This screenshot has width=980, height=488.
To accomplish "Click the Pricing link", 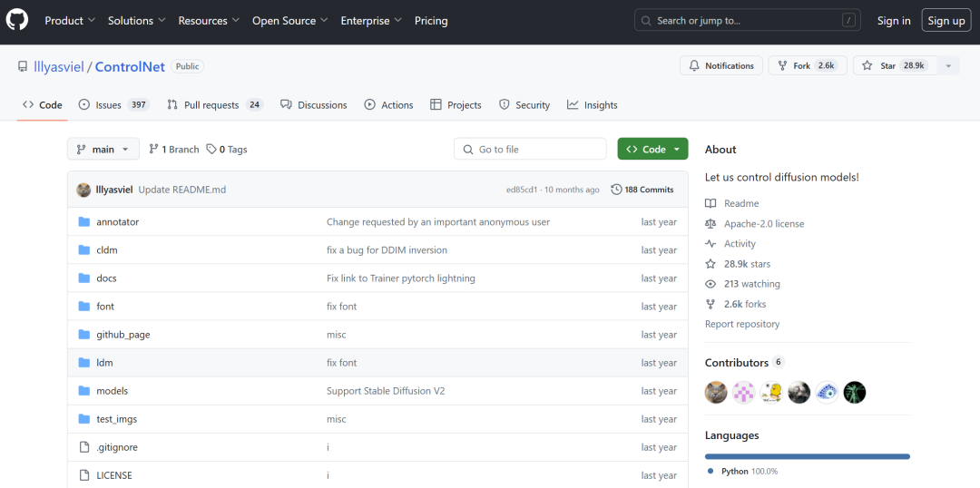I will pos(431,21).
